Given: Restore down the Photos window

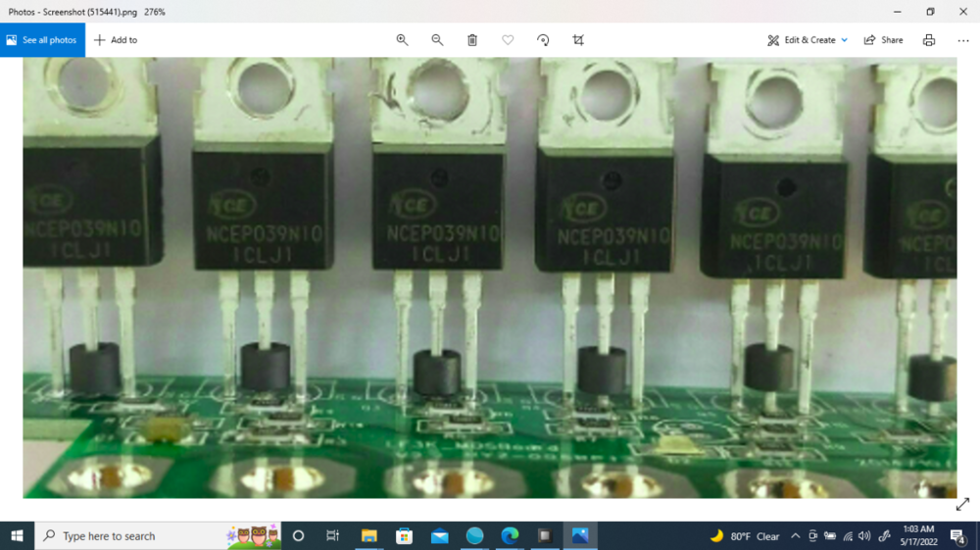Looking at the screenshot, I should tap(930, 11).
